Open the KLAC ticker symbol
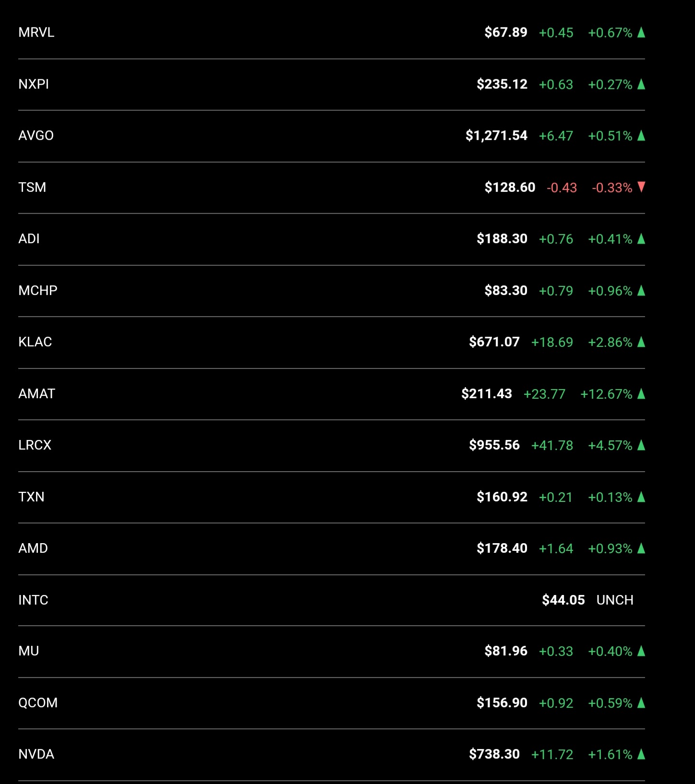Image resolution: width=695 pixels, height=784 pixels. 35,342
